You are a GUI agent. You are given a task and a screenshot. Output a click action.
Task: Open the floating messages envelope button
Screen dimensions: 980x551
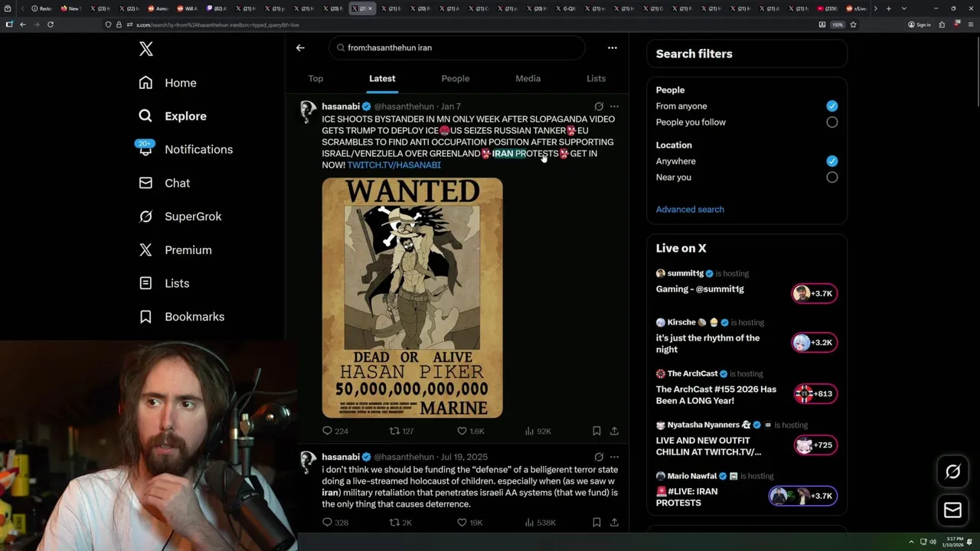(x=952, y=510)
